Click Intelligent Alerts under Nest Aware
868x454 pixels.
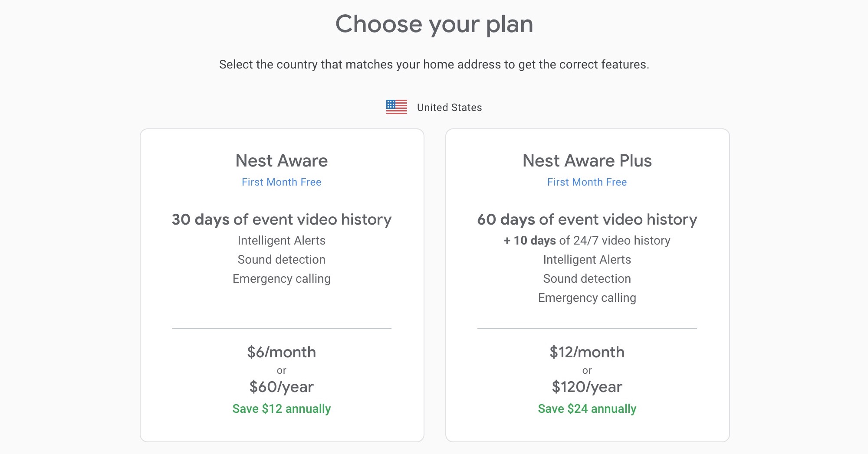click(x=281, y=240)
